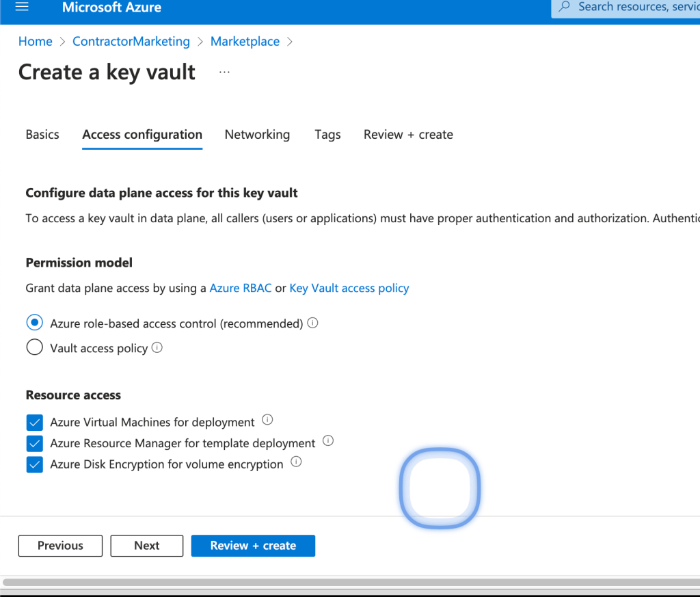This screenshot has width=700, height=597.
Task: Click the blue Review + create button
Action: (x=253, y=546)
